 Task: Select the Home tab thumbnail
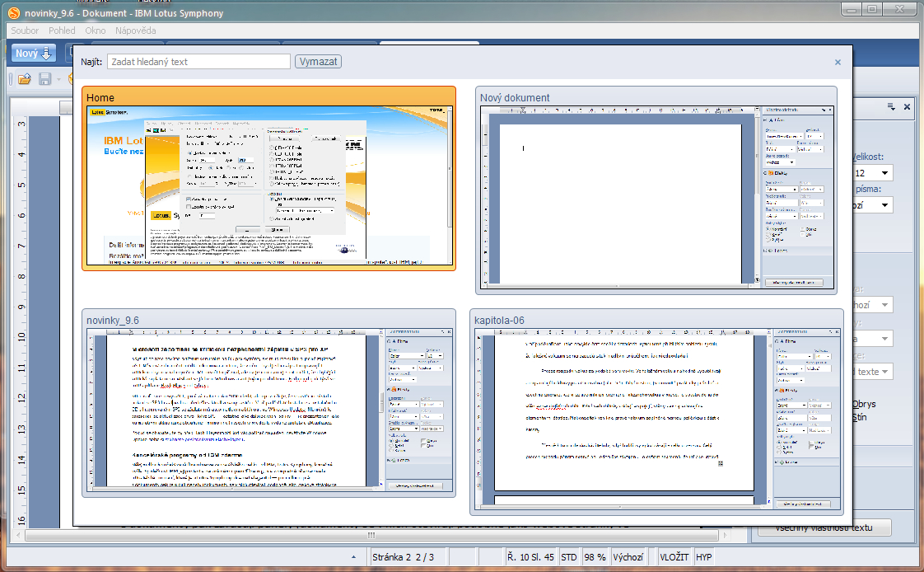tap(268, 179)
